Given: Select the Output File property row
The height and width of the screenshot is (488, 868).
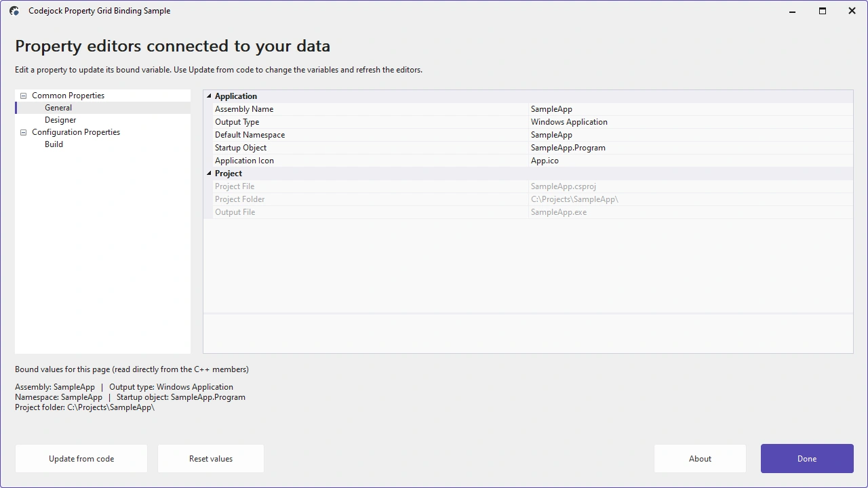Looking at the screenshot, I should (528, 212).
